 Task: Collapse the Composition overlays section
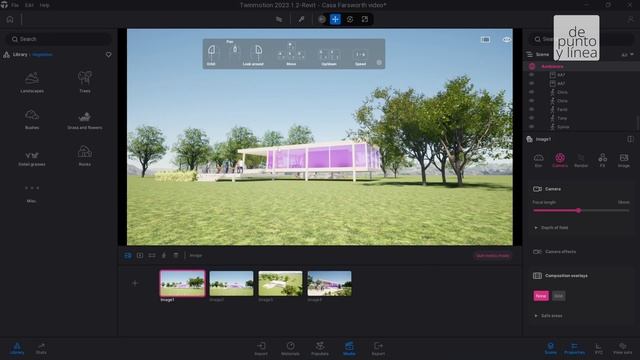[560, 276]
